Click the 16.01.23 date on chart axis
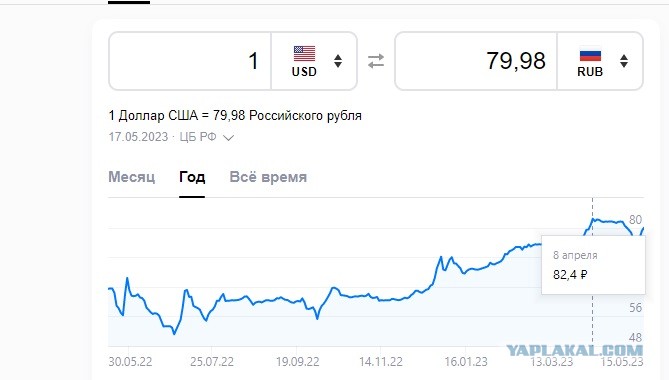The height and width of the screenshot is (380, 669). pyautogui.click(x=466, y=362)
